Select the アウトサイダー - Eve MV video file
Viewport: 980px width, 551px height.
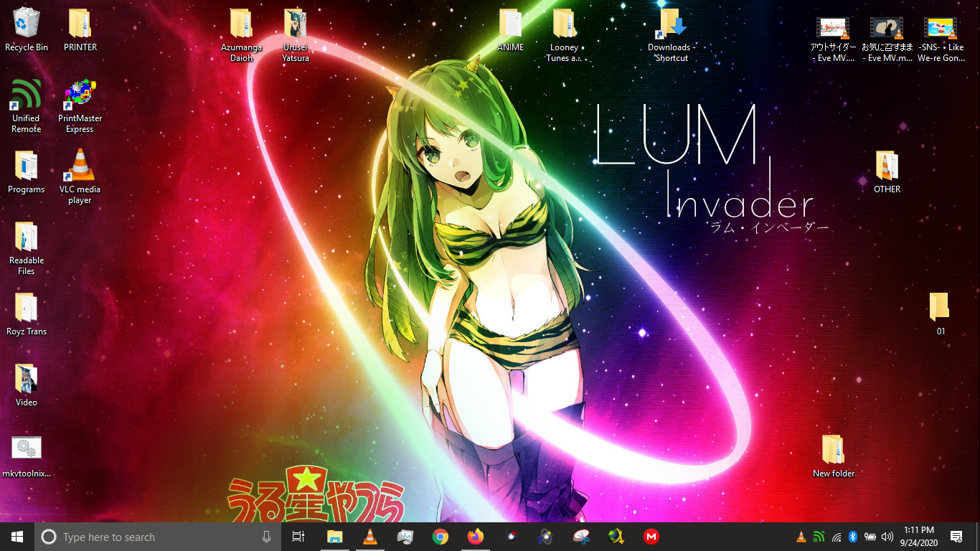pos(833,39)
